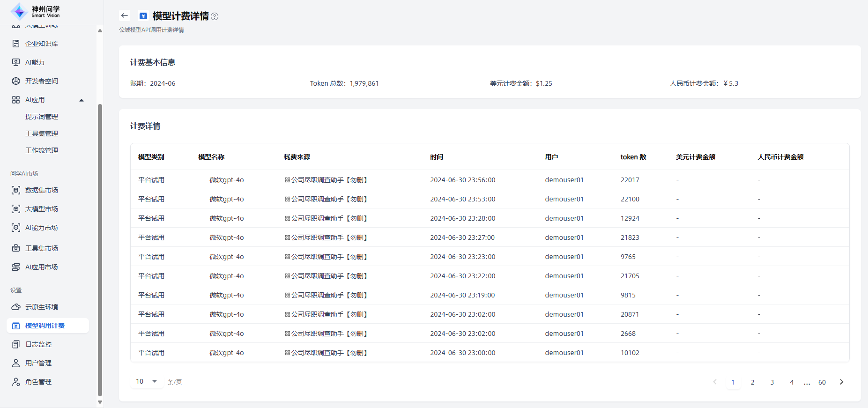
Task: Click the 耗费来源 column header
Action: click(297, 157)
